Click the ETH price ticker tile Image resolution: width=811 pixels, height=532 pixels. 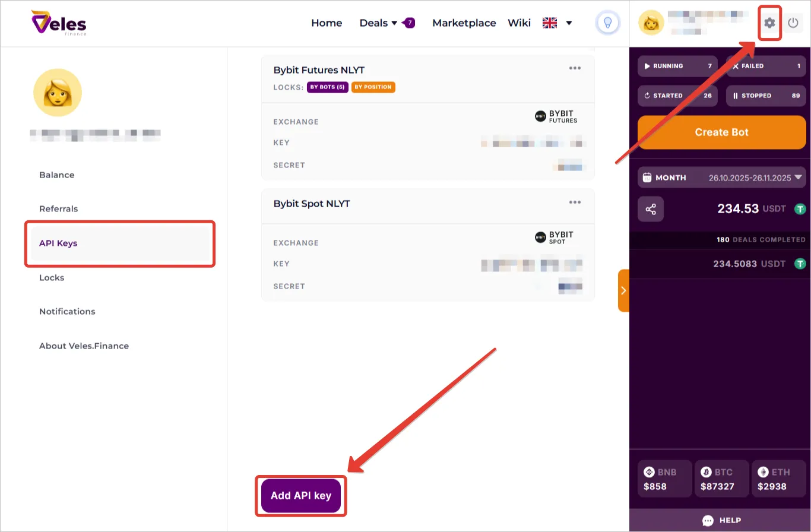click(778, 479)
